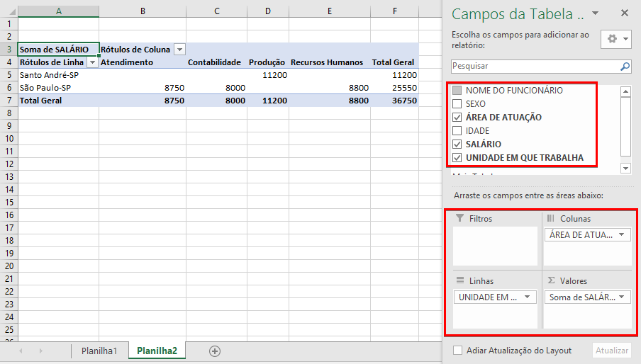This screenshot has height=364, width=641.
Task: Click the Filtros area box
Action: tap(496, 246)
